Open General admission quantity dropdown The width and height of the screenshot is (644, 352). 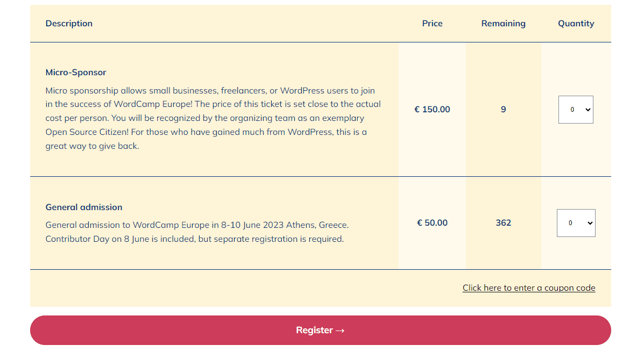[x=576, y=223]
